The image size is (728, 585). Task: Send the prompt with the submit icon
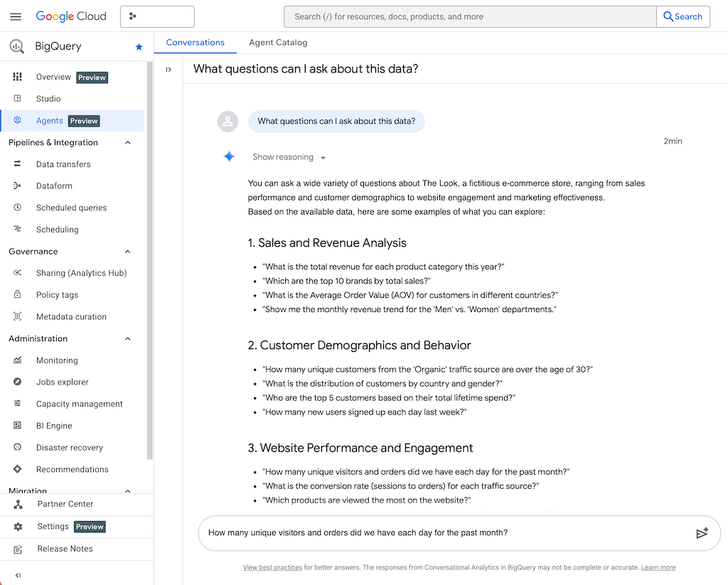(702, 533)
